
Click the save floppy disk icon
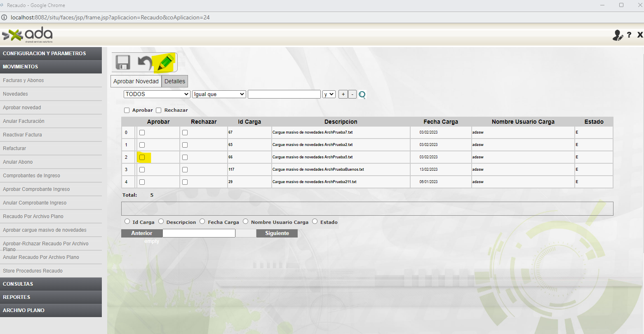click(123, 63)
